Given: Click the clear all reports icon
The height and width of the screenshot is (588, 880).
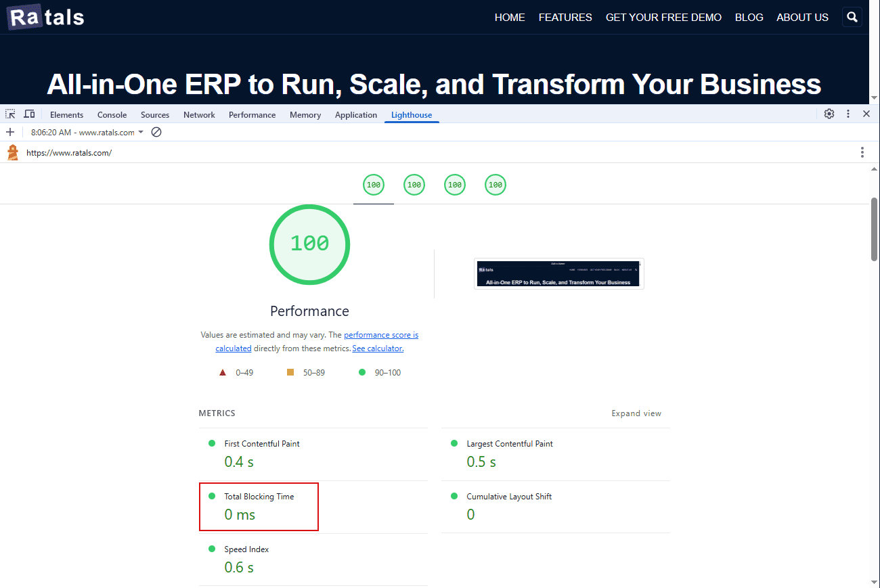Looking at the screenshot, I should (156, 133).
